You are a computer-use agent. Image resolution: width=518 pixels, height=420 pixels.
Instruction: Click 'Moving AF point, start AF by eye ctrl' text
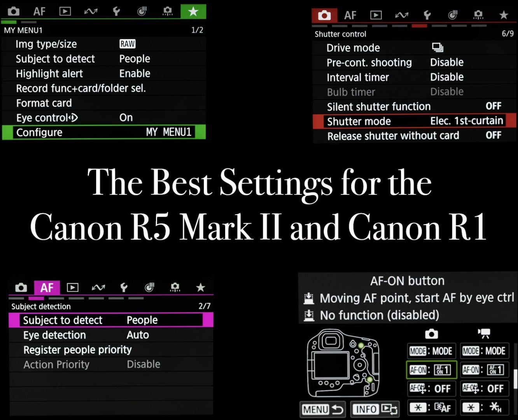[x=416, y=298]
